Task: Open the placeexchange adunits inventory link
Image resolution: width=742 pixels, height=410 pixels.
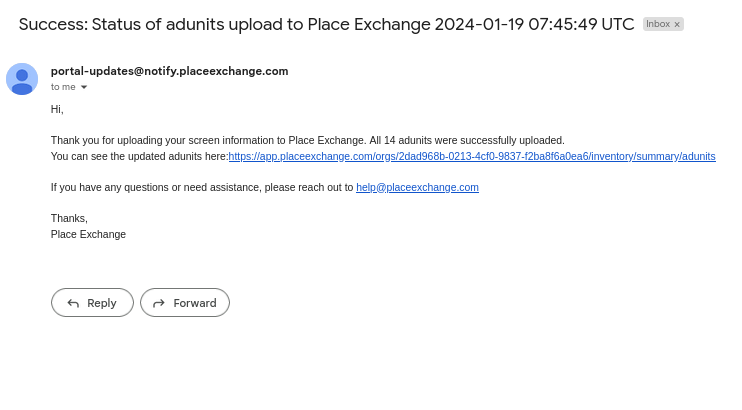Action: click(x=472, y=156)
